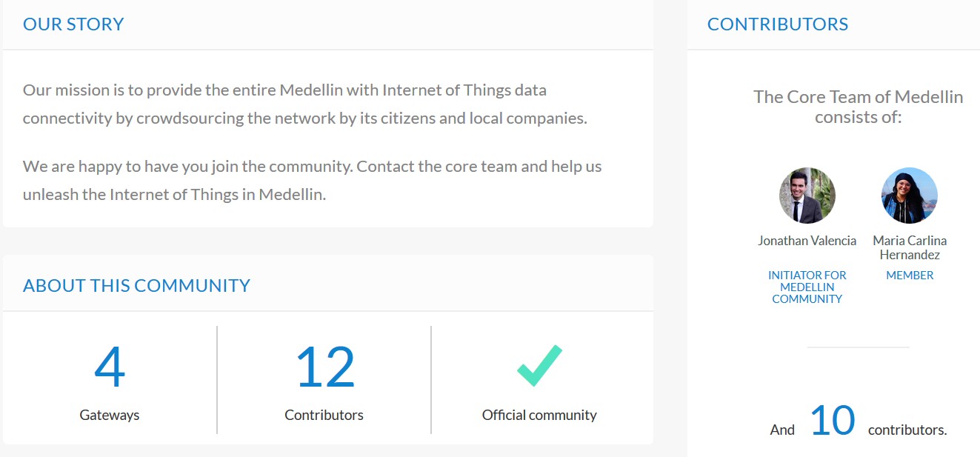Click the word 'contributors.' beside the number 10
The width and height of the screenshot is (980, 457).
[x=907, y=430]
